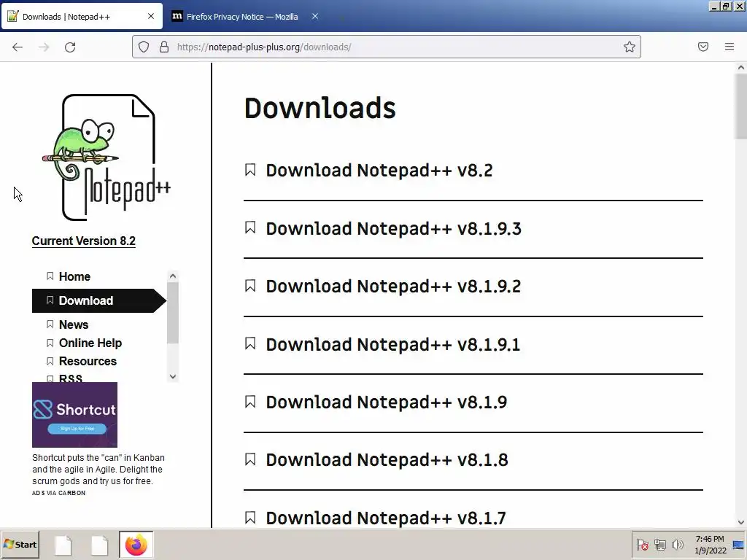The height and width of the screenshot is (560, 747).
Task: Click the Firefox taskbar button
Action: 136,545
